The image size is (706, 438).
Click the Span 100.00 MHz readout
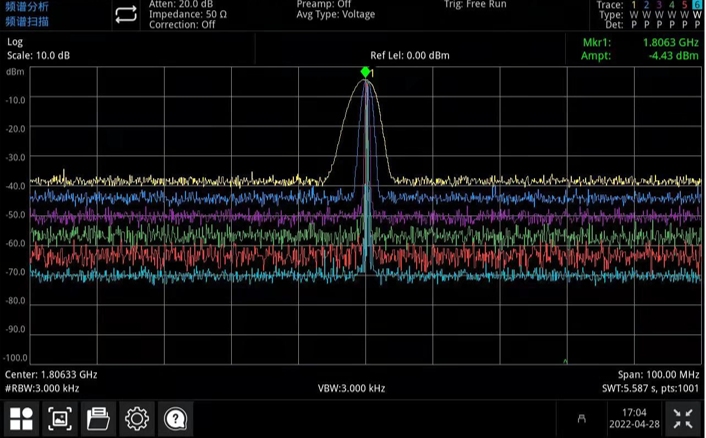coord(660,375)
